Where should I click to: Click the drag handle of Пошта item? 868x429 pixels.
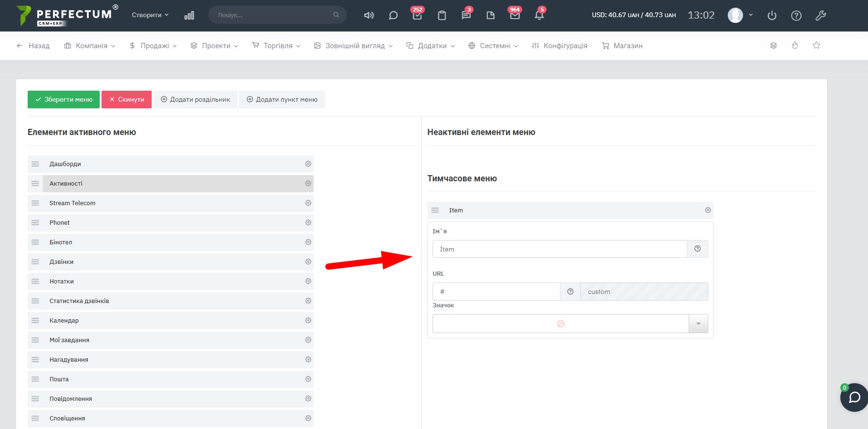[35, 379]
